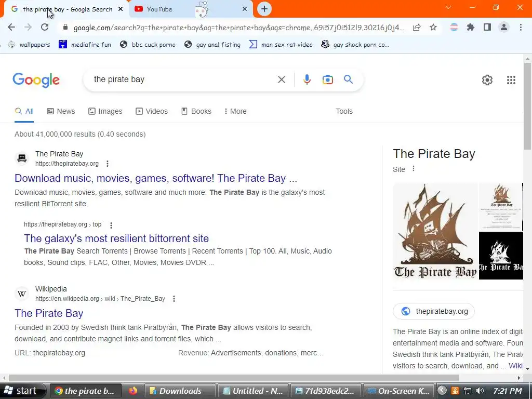Switch to the YouTube browser tab
This screenshot has width=532, height=399.
(x=190, y=9)
